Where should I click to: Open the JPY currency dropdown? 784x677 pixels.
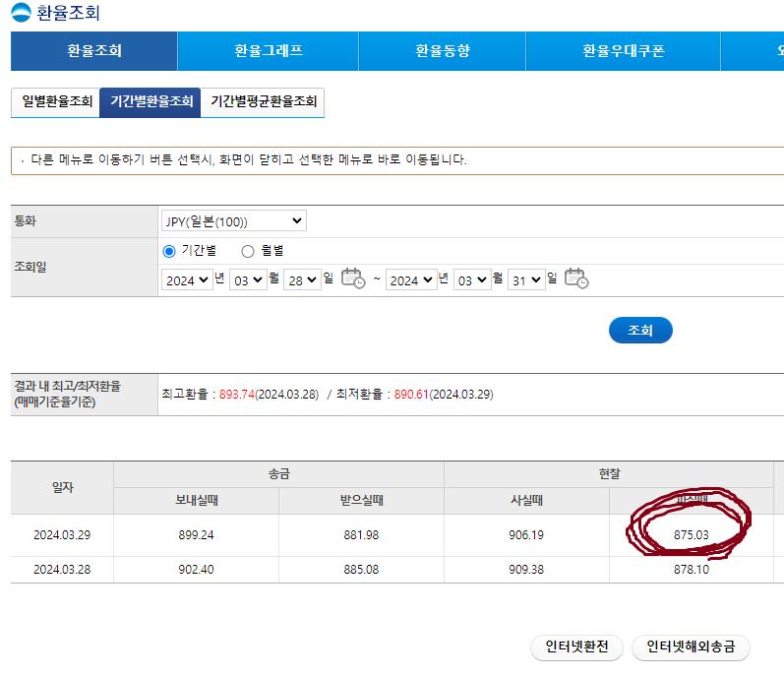[234, 221]
